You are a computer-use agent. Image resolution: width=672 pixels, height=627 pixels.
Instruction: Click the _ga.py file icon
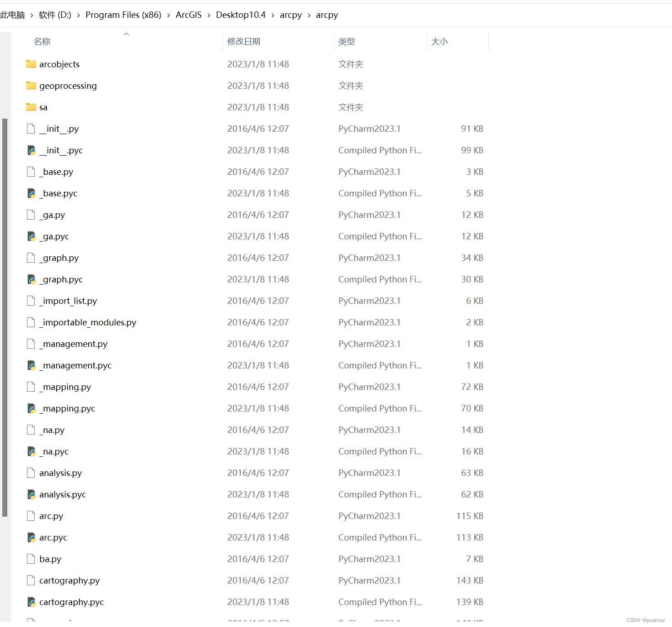point(31,215)
